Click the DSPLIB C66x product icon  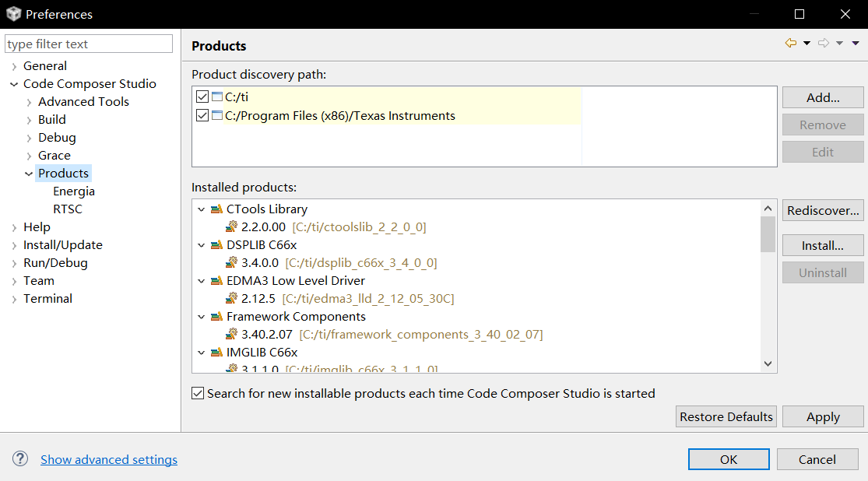(x=215, y=244)
